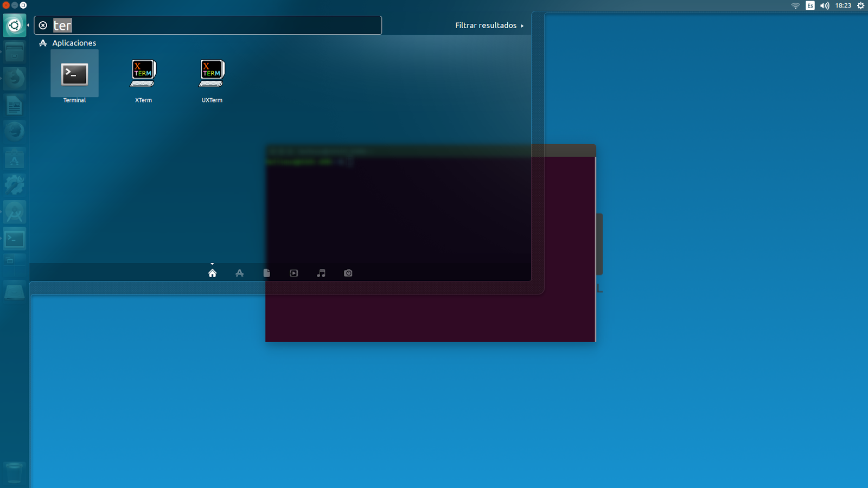This screenshot has width=868, height=488.
Task: Open the volume indicator in the panel
Action: 824,5
